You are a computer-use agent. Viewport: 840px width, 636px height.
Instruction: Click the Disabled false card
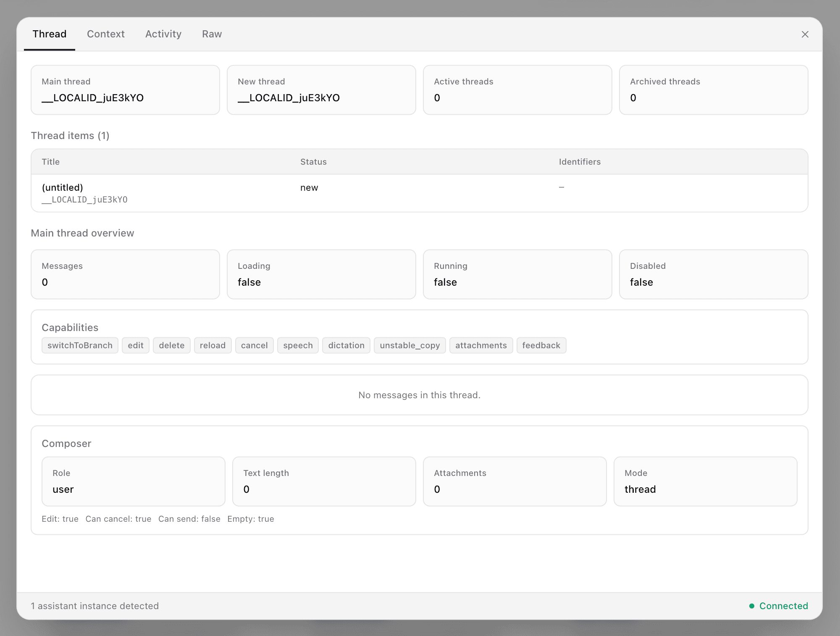pos(714,274)
